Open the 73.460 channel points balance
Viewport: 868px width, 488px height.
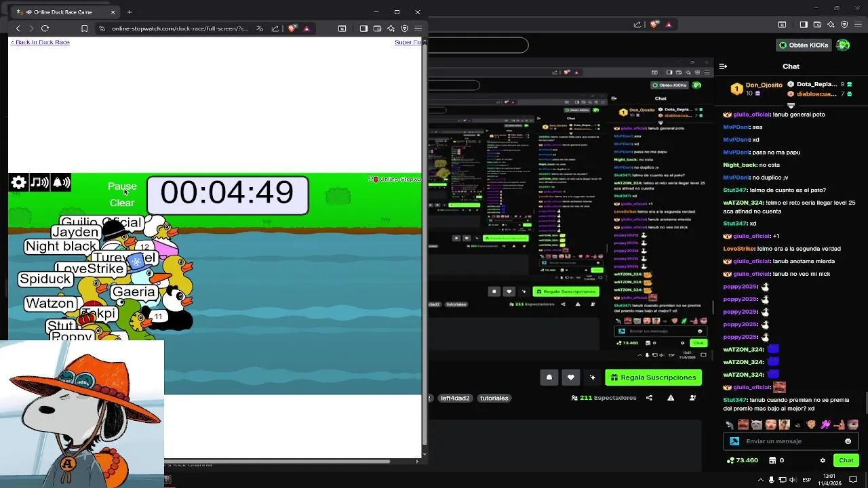coord(743,460)
